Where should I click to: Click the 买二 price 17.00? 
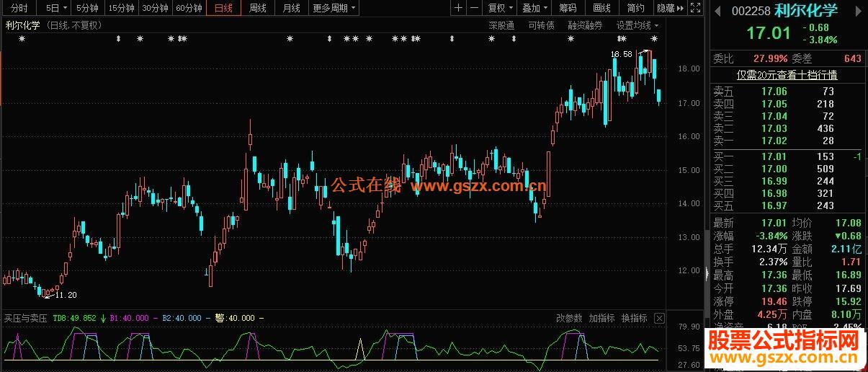[774, 169]
